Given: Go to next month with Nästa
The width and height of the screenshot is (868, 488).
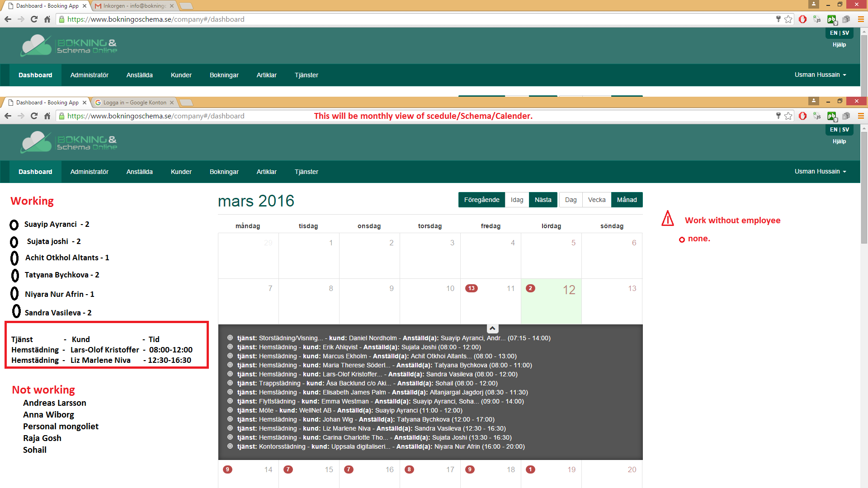Looking at the screenshot, I should (542, 200).
